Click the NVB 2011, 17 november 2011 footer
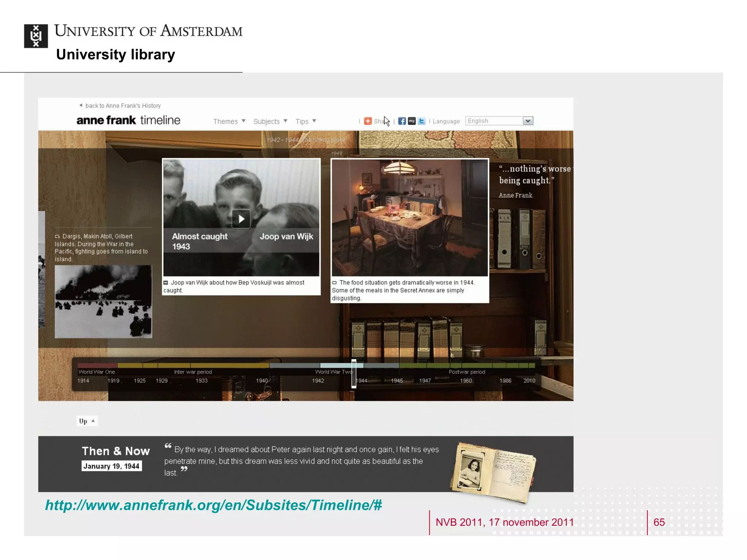Screen dimensions: 747x560 (505, 522)
